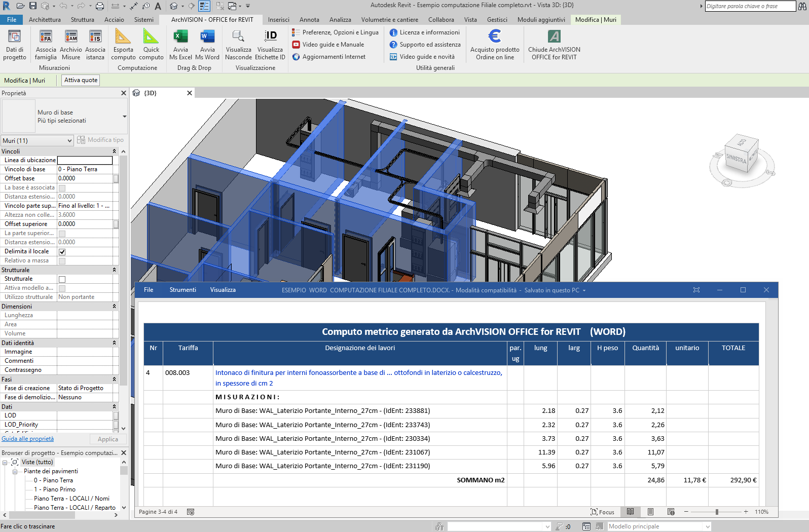Click Chiude ArchVISION OFFICE for REVIT
This screenshot has height=532, width=809.
[554, 45]
